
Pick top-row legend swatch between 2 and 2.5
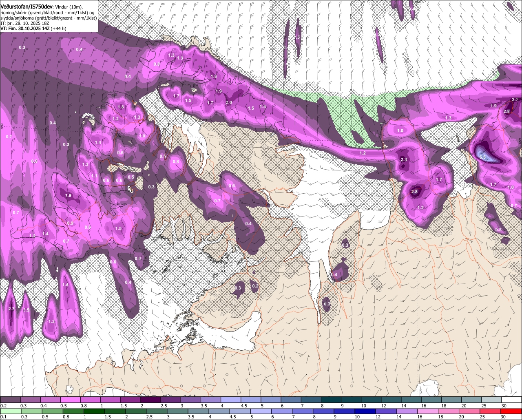(150, 400)
